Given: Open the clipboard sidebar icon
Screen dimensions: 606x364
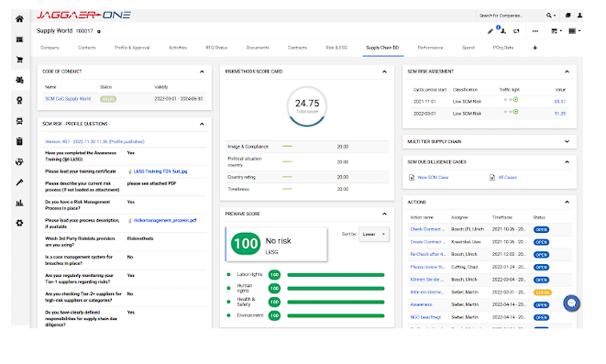Looking at the screenshot, I should pos(19,141).
